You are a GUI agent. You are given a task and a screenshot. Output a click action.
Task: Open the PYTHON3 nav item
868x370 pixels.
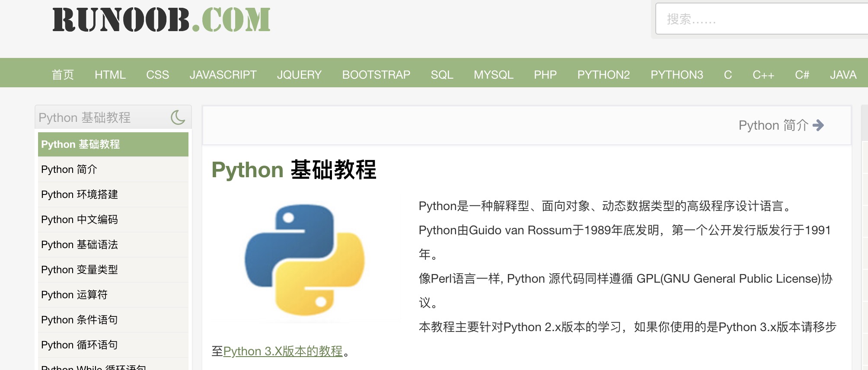[677, 75]
